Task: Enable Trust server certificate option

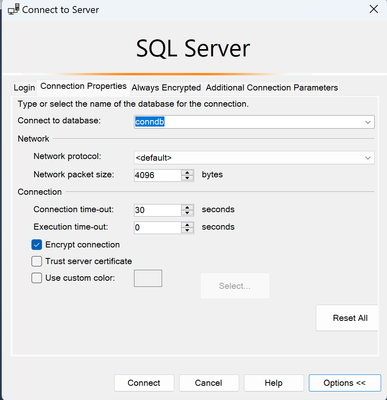Action: coord(37,261)
